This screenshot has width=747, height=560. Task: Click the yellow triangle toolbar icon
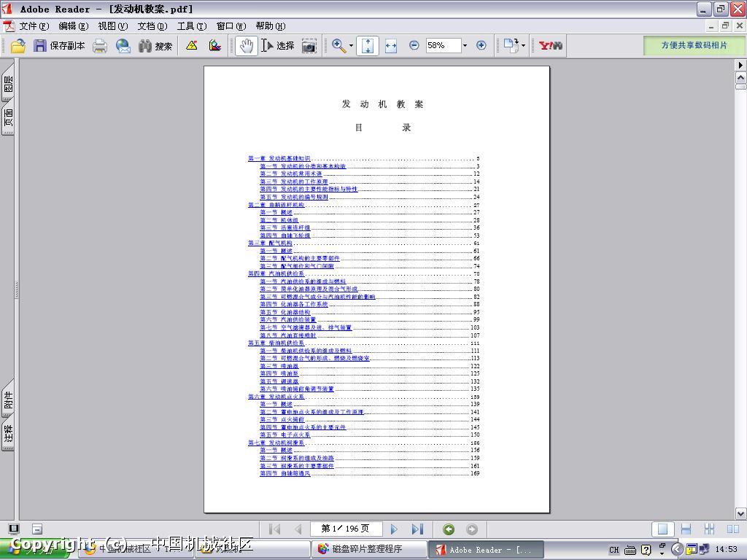192,46
